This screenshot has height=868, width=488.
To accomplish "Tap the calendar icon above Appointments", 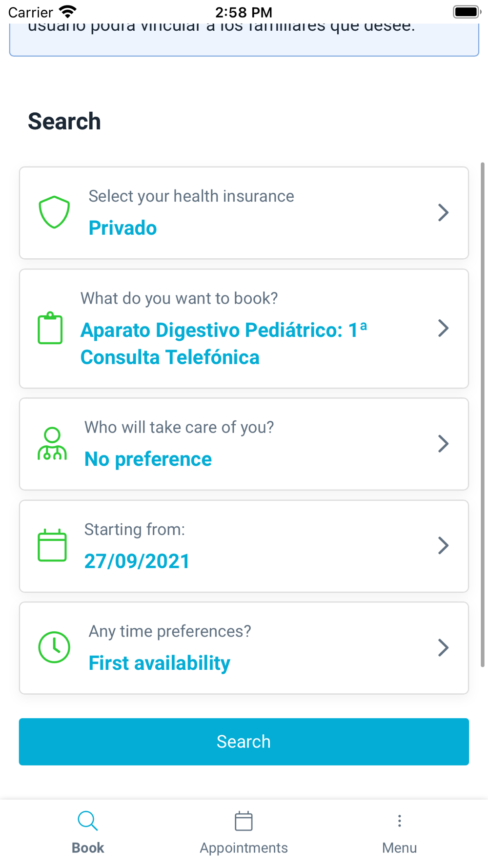I will [244, 821].
